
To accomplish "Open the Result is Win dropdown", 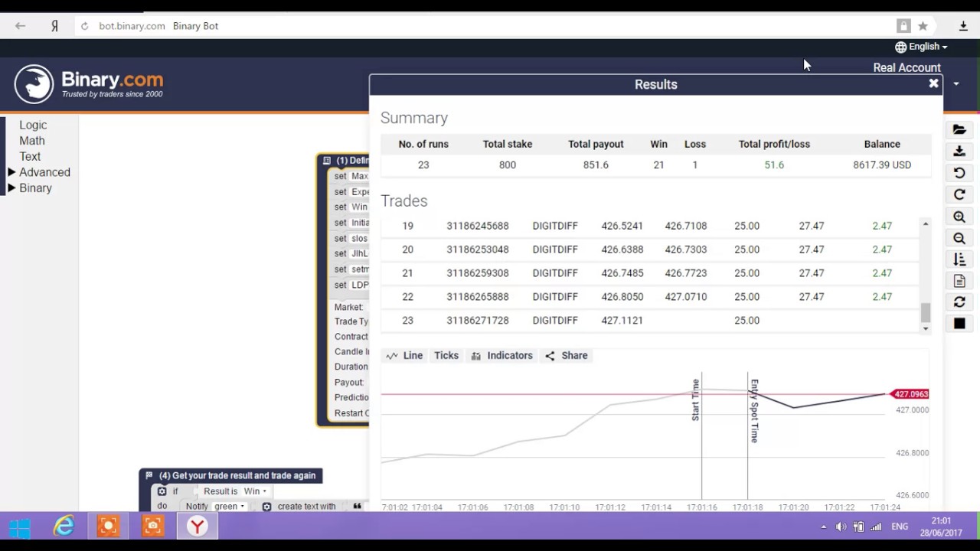I will [255, 491].
